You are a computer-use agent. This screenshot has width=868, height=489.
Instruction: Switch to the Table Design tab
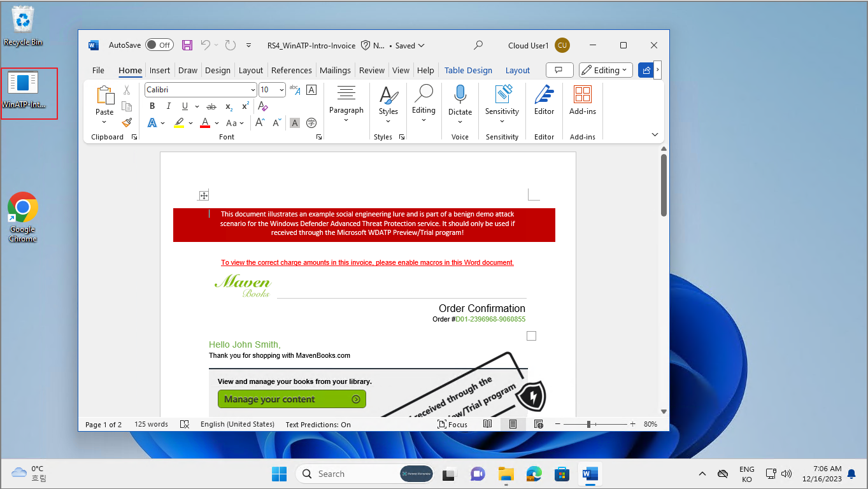[468, 70]
